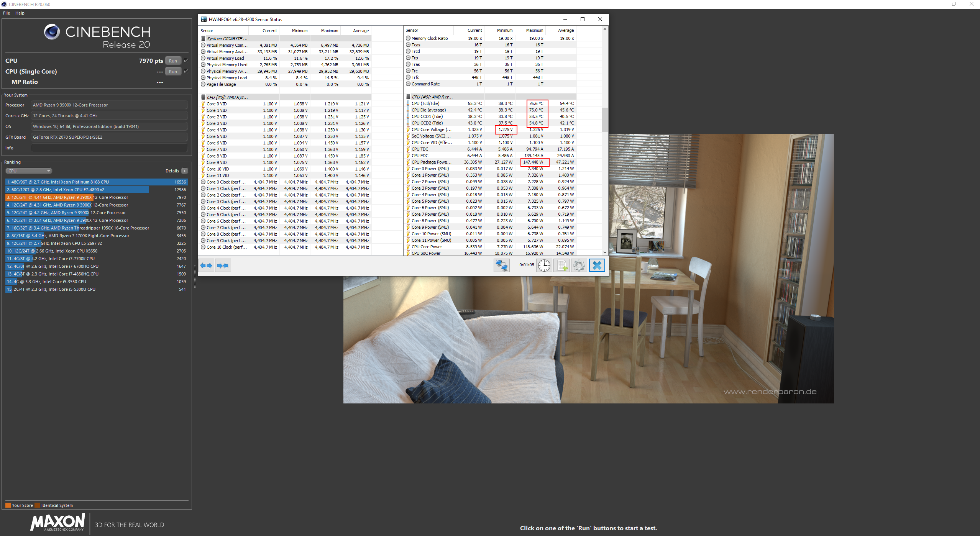Toggle checkbox next to CPU Run button
Image resolution: width=980 pixels, height=536 pixels.
(186, 61)
